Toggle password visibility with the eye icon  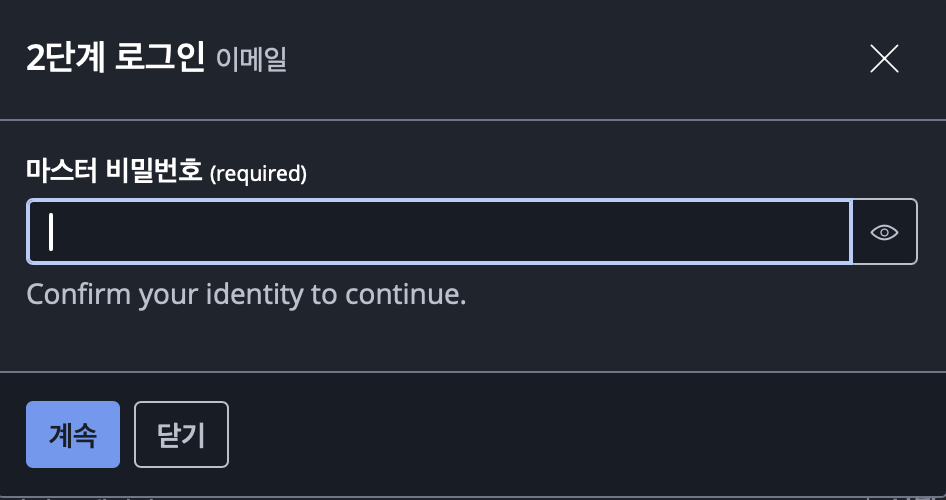point(884,232)
